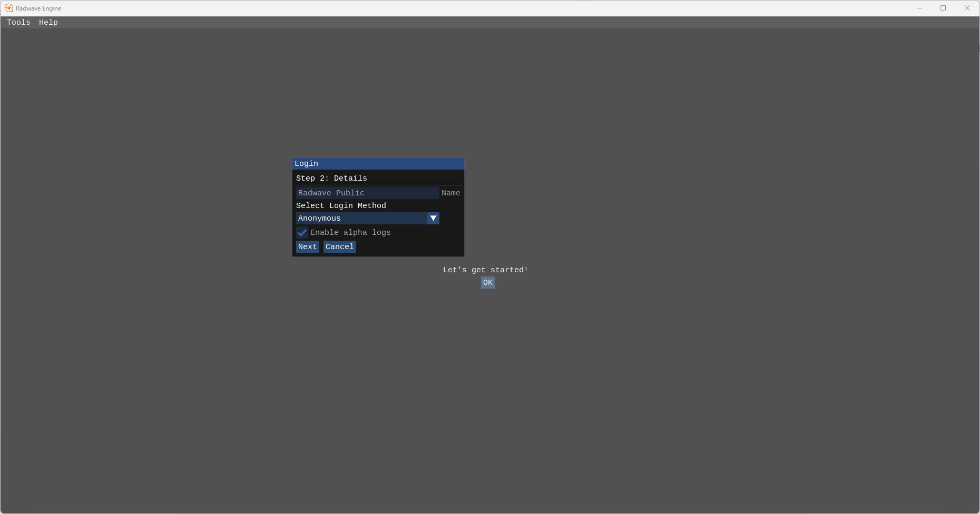Maximize the Radwave Engine window

pyautogui.click(x=943, y=8)
